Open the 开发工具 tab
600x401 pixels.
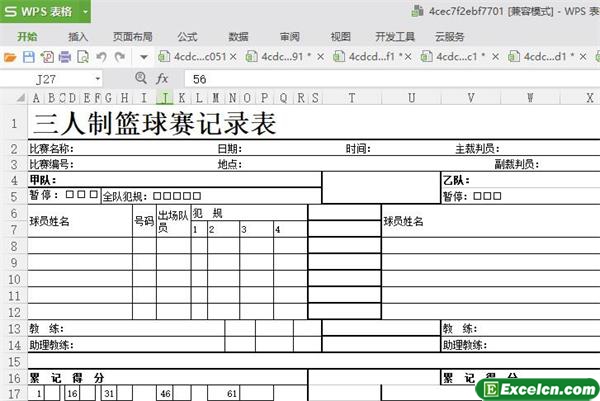pos(395,37)
